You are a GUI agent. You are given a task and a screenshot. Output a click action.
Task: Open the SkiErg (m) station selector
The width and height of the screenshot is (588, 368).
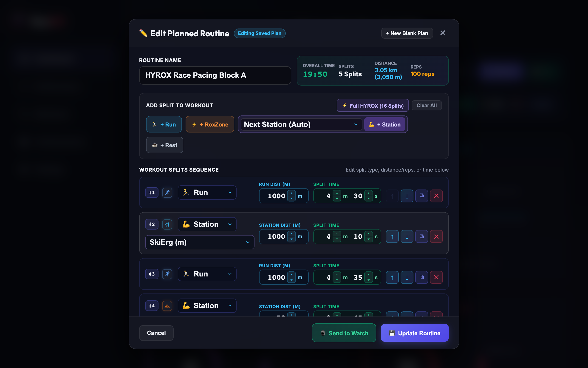[200, 242]
